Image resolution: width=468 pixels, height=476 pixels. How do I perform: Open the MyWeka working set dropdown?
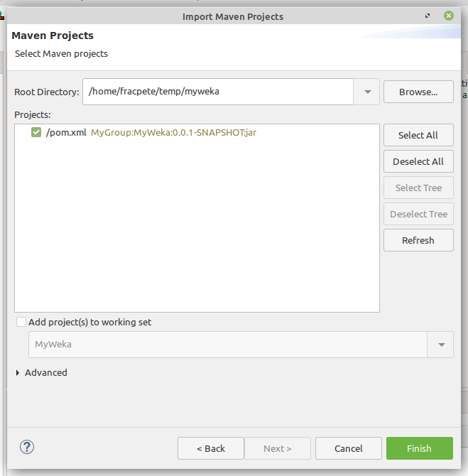click(441, 345)
